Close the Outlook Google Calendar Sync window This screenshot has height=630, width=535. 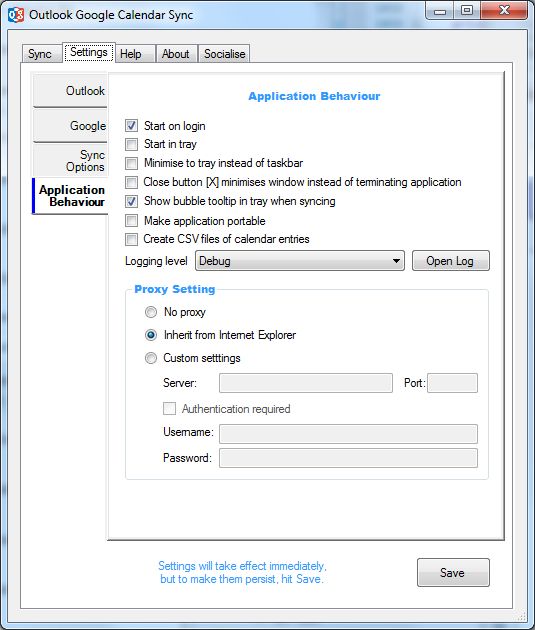click(504, 11)
